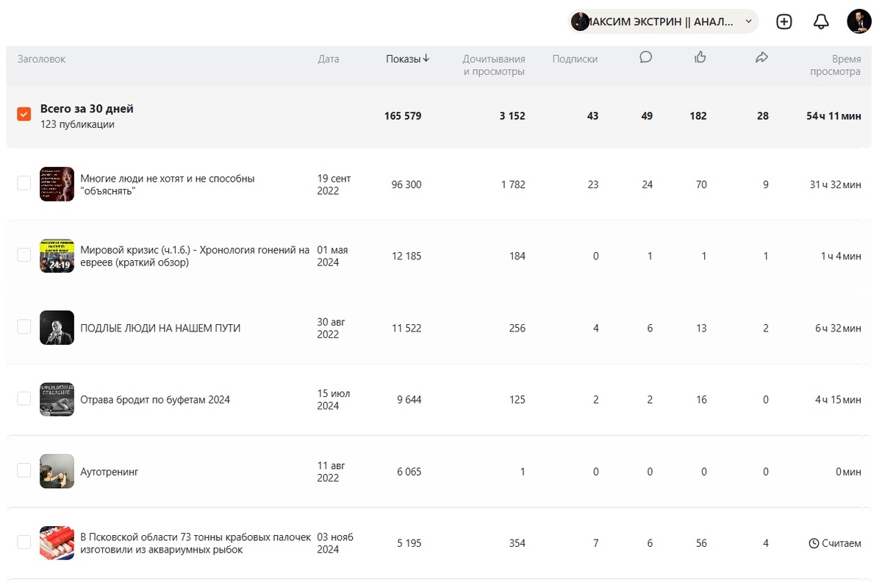Open the Мировой кризис video thumbnail
The height and width of the screenshot is (588, 882).
coord(57,256)
